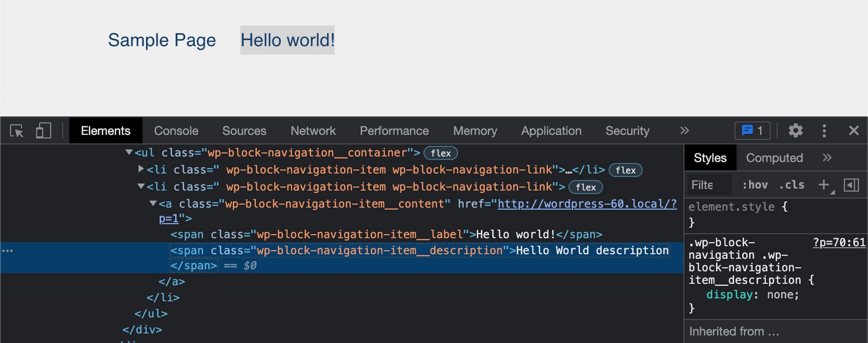Toggle the .cls element classes panel
Image resolution: width=868 pixels, height=343 pixels.
pyautogui.click(x=791, y=185)
